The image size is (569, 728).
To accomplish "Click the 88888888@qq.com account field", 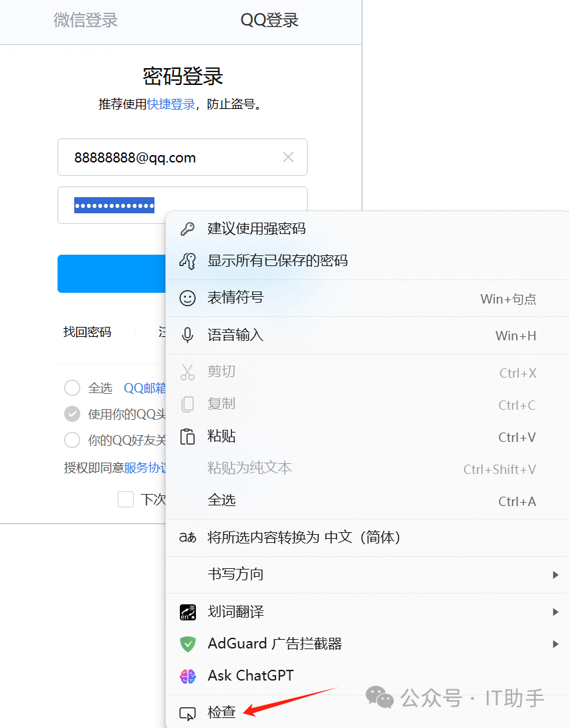I will (182, 157).
